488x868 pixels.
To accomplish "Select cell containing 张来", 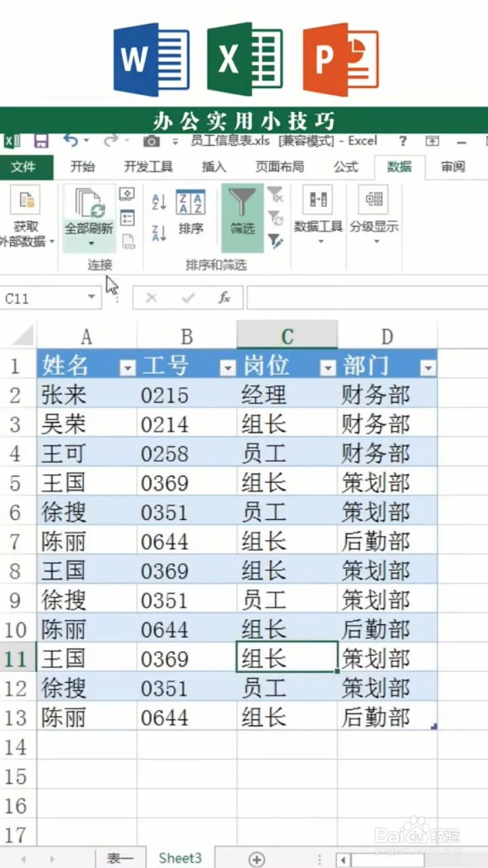I will (87, 395).
